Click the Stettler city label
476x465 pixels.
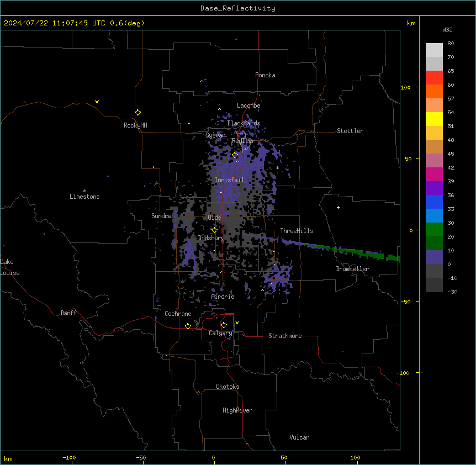[x=350, y=131]
